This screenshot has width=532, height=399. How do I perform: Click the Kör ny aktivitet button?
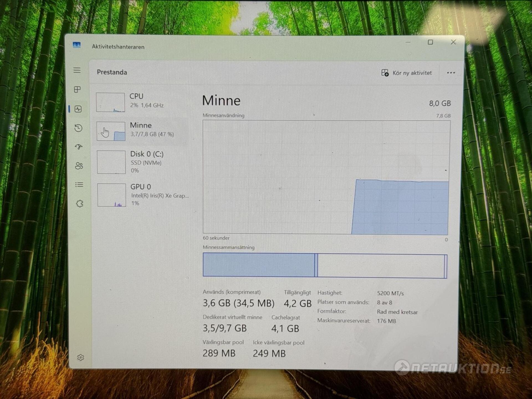pos(406,73)
